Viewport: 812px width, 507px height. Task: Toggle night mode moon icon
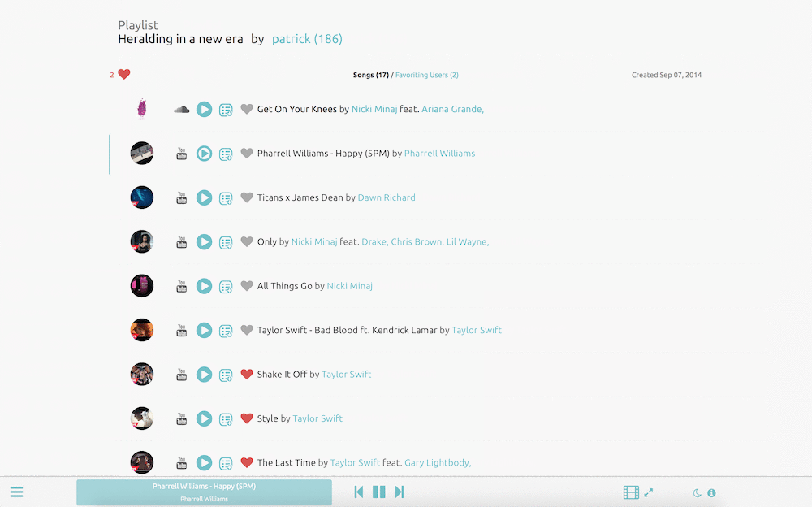coord(697,493)
